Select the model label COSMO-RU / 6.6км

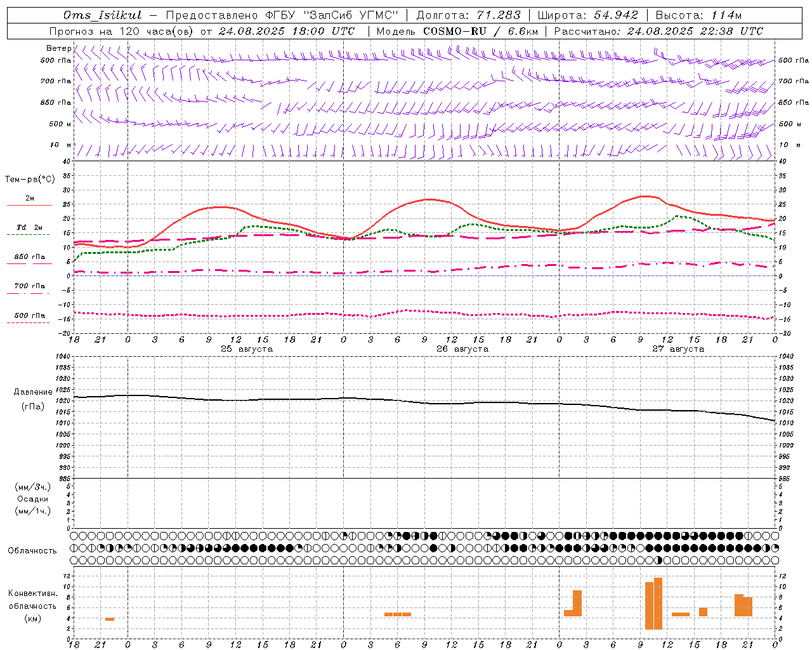coord(480,31)
